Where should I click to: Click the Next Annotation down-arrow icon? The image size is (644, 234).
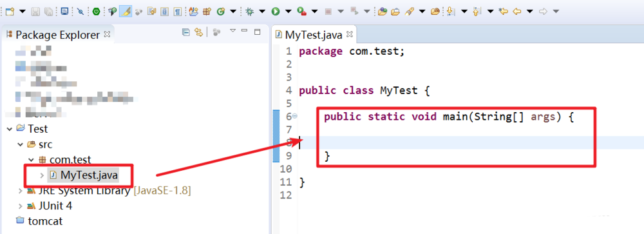click(451, 12)
